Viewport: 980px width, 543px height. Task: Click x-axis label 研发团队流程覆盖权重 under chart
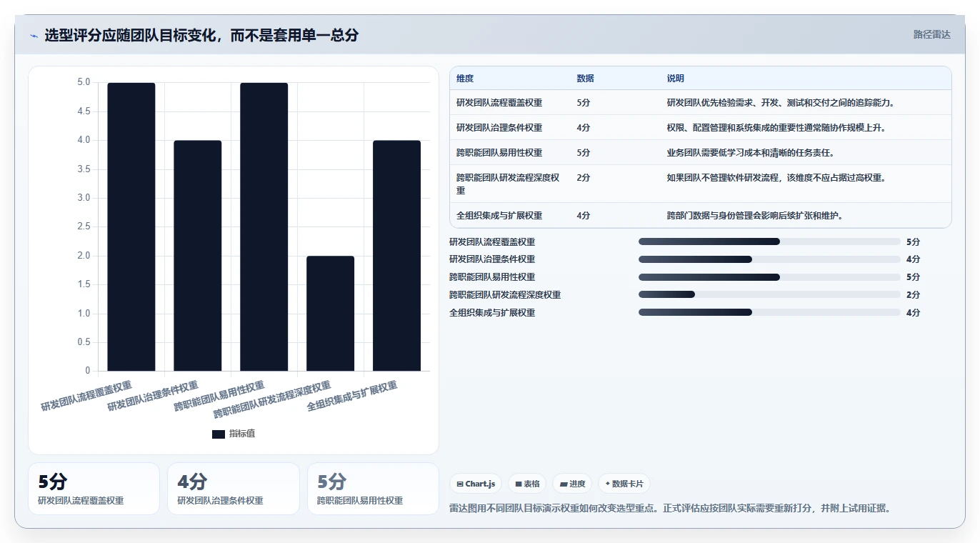(86, 397)
